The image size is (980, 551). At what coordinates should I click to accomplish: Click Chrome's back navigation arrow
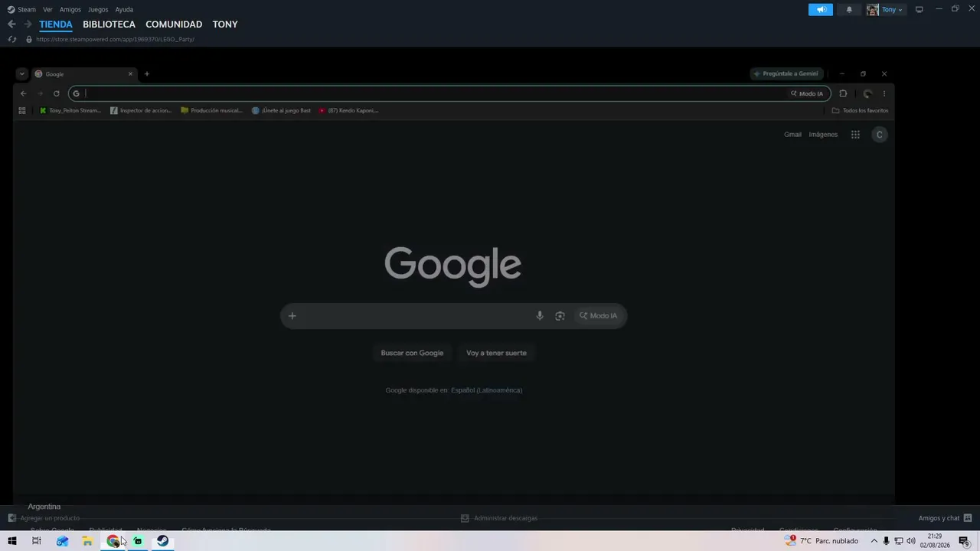point(24,93)
